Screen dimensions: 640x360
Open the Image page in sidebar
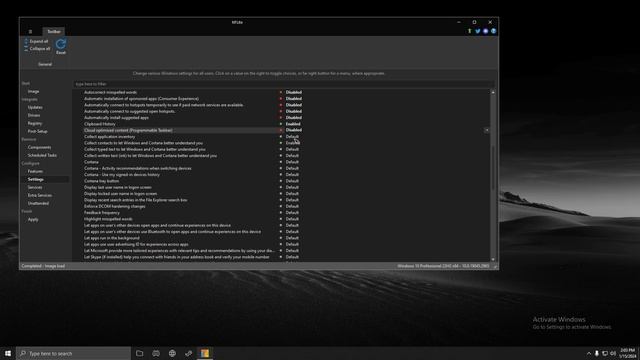pos(33,91)
